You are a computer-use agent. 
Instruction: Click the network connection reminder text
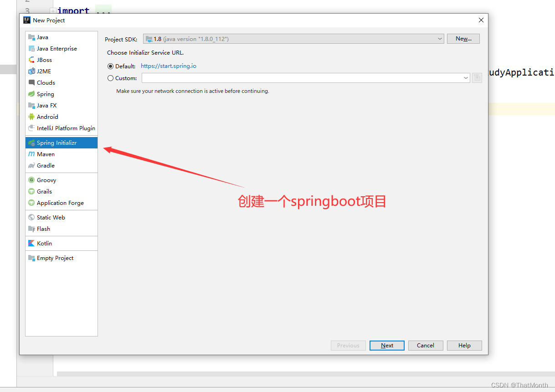pyautogui.click(x=193, y=91)
